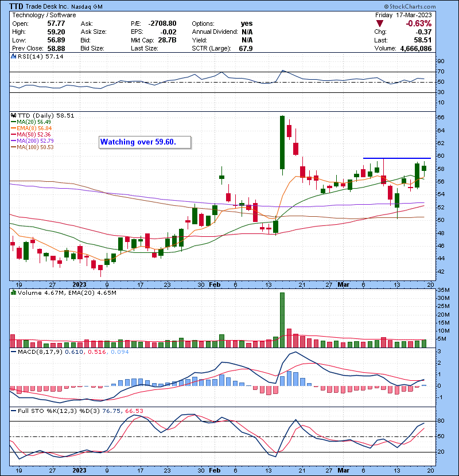Click the 70 level on the RSI axis

tap(441, 72)
